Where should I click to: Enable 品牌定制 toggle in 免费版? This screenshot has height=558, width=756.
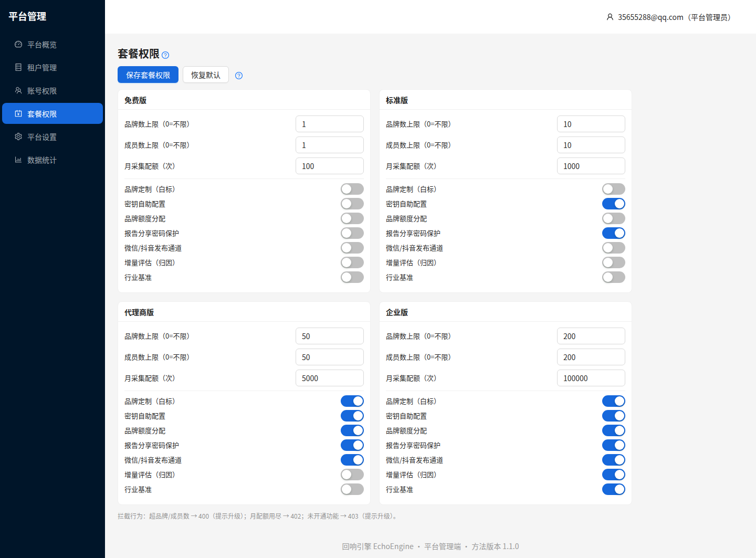[352, 189]
